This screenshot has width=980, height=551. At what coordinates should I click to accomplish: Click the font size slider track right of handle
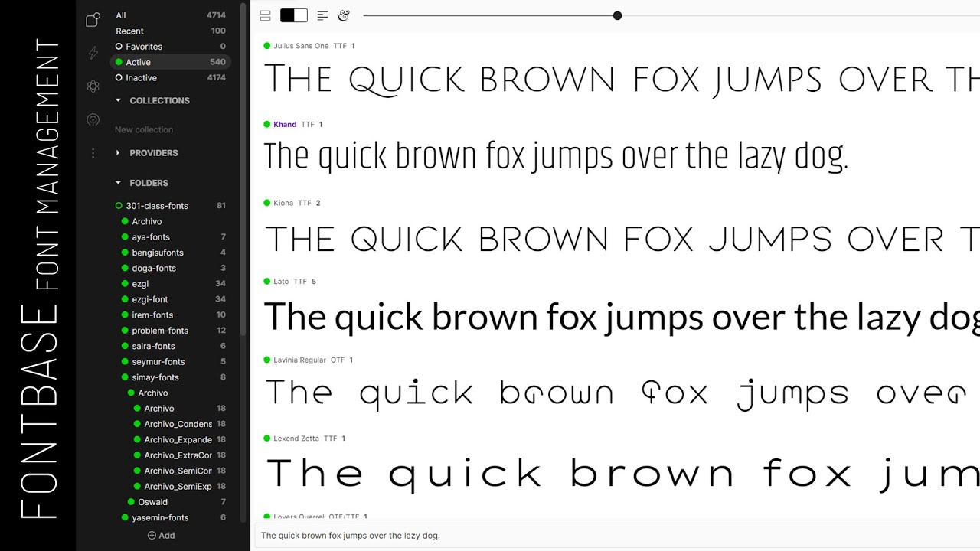[x=801, y=15]
